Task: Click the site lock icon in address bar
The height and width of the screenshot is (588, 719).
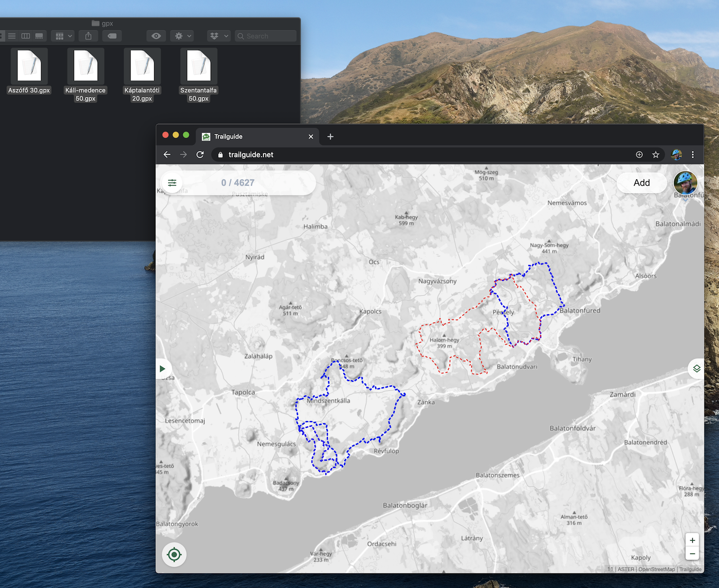Action: coord(220,155)
